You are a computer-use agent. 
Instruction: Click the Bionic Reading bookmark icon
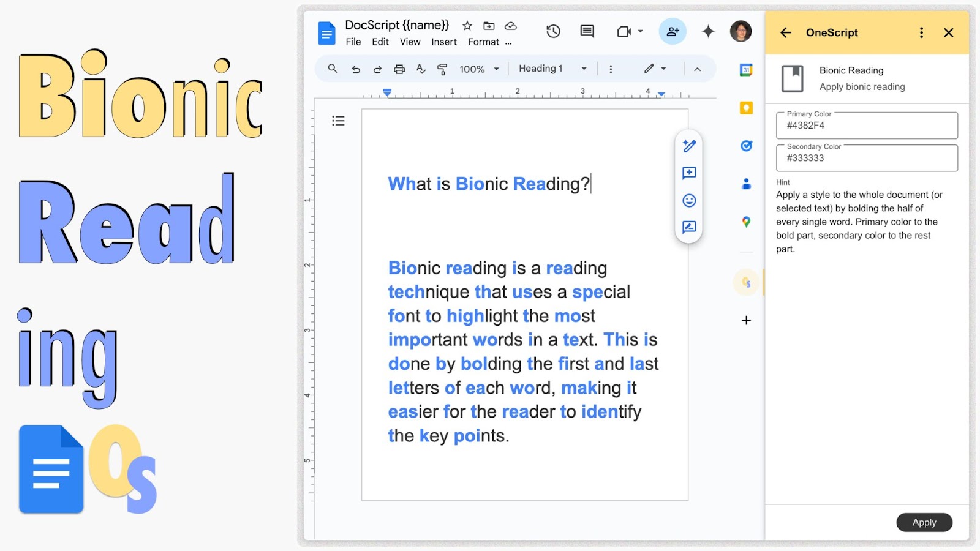(793, 78)
